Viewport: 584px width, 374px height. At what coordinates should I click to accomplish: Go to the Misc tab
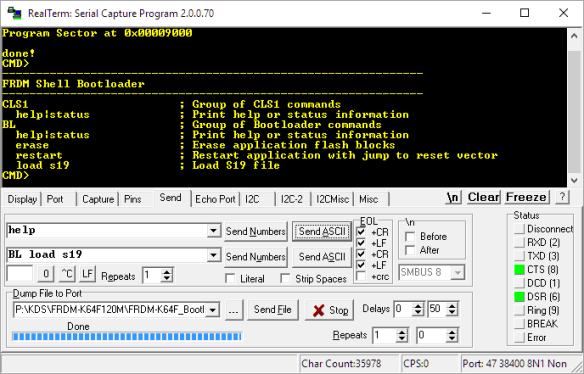[369, 199]
